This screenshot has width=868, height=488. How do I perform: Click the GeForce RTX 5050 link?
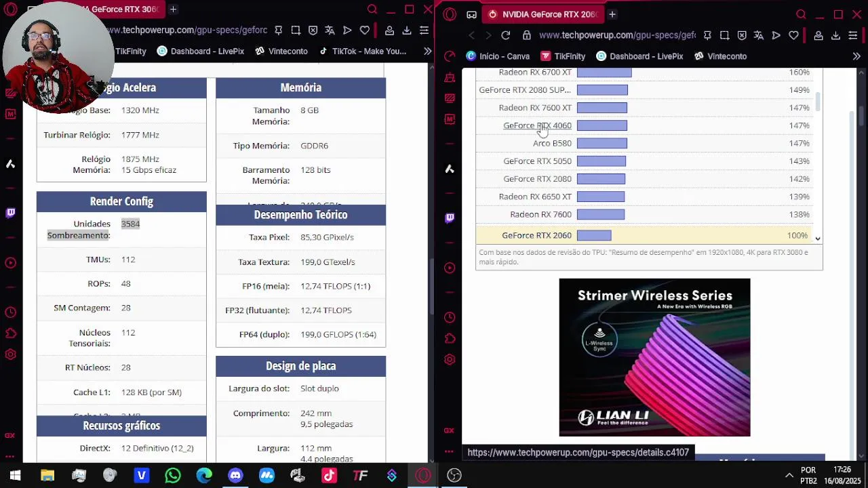point(537,161)
